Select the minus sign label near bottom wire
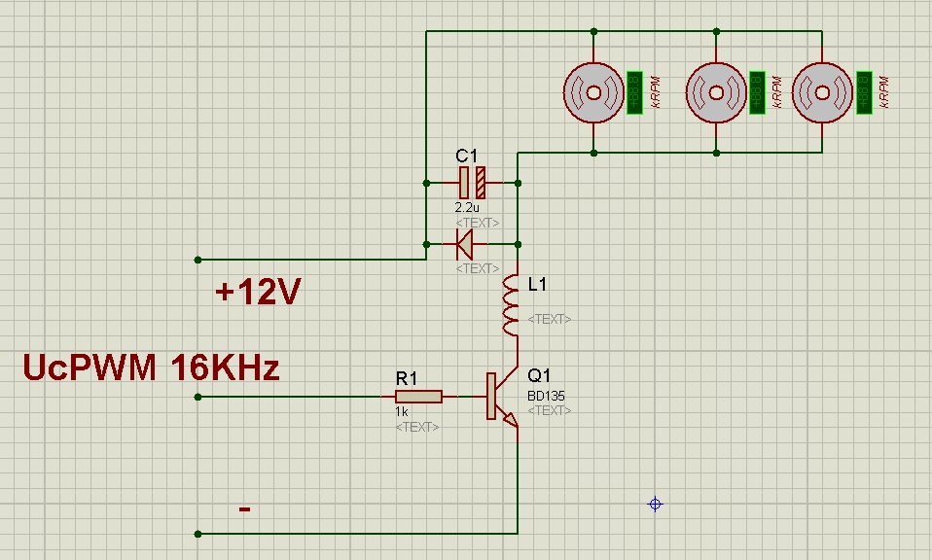The height and width of the screenshot is (560, 932). click(x=244, y=508)
